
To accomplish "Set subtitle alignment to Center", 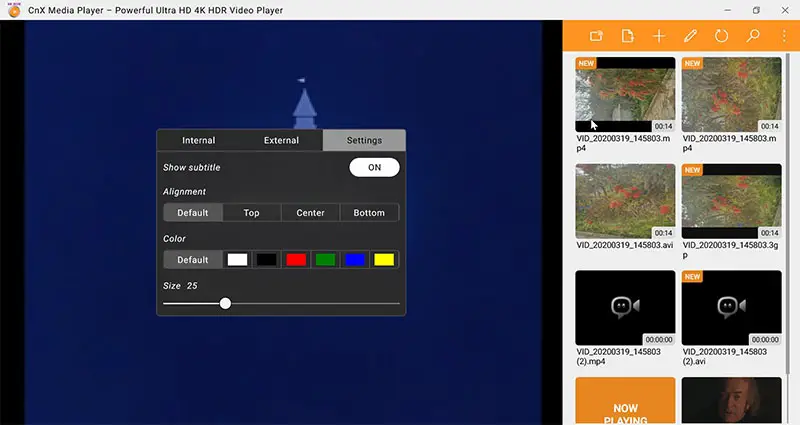I will tap(310, 213).
